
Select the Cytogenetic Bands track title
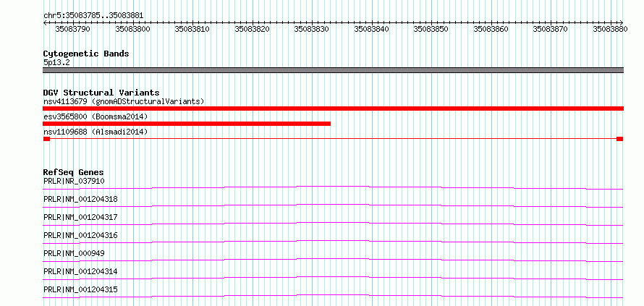86,54
